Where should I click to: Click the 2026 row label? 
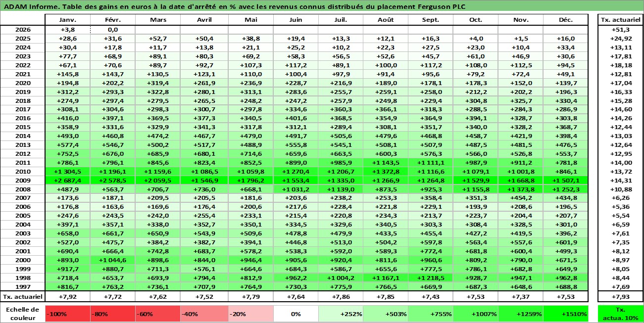click(23, 29)
